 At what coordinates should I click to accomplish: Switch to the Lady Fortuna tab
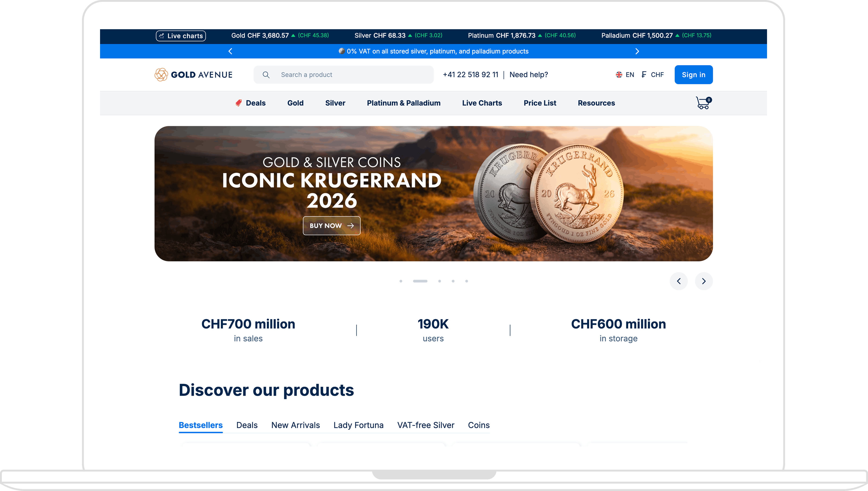(358, 425)
